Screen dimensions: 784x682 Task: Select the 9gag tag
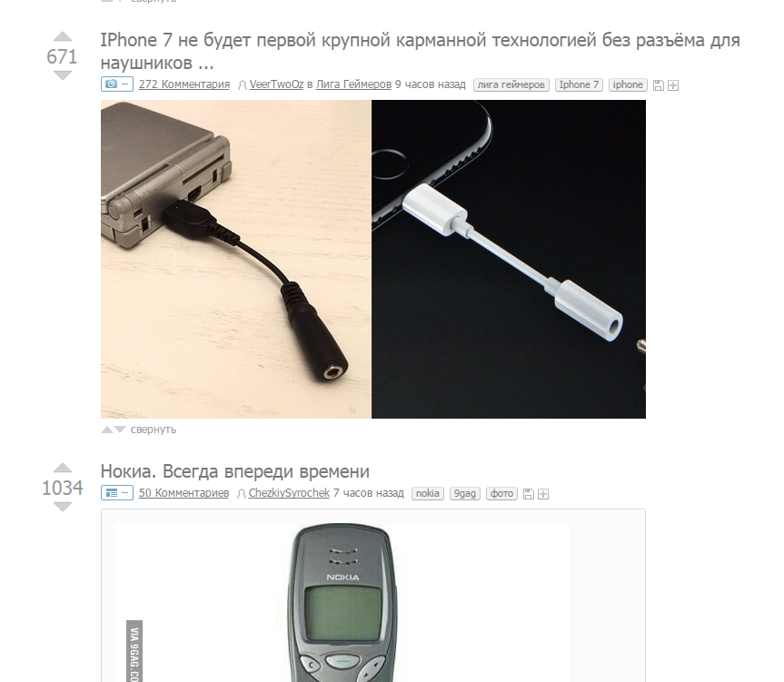pos(464,493)
